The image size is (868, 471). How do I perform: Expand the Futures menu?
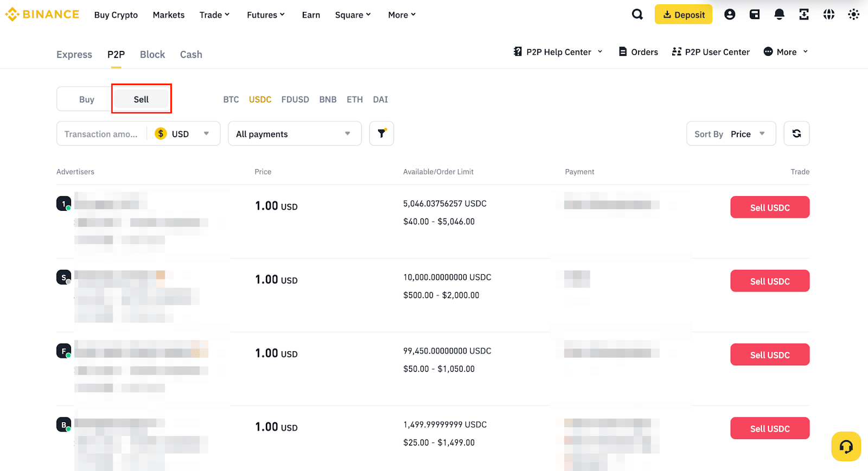pyautogui.click(x=266, y=15)
